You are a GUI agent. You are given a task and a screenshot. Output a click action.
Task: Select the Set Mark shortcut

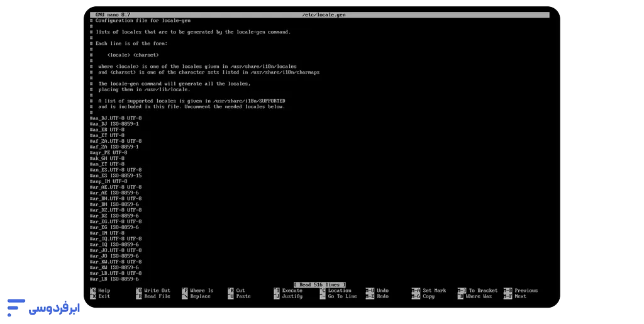[x=434, y=291]
